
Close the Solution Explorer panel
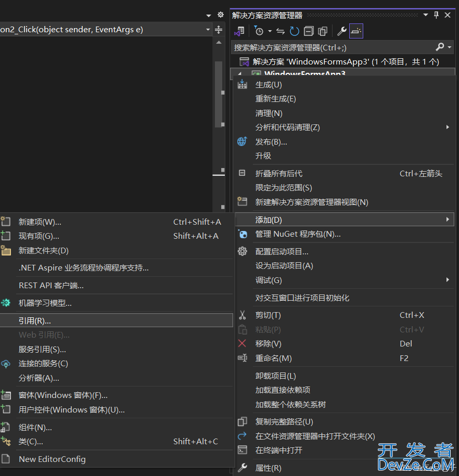(448, 15)
